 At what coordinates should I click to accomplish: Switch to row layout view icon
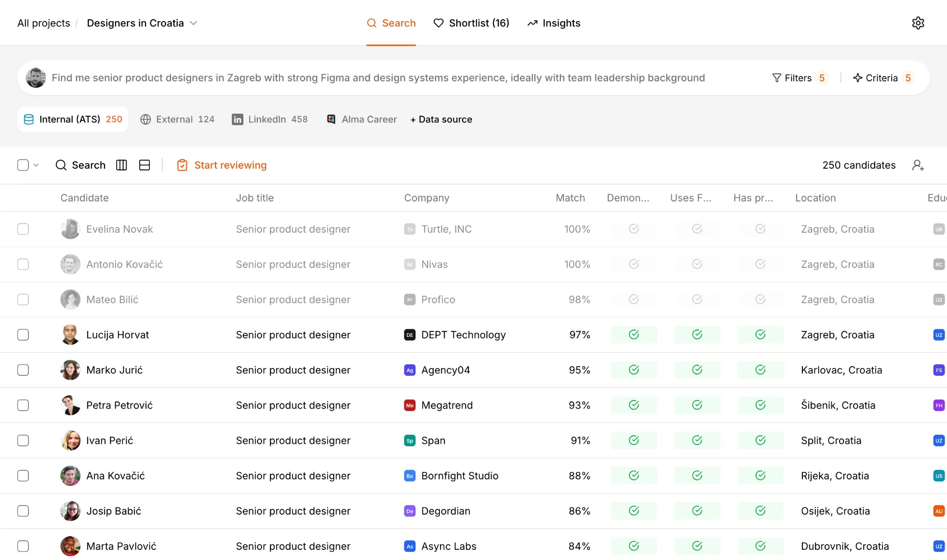(145, 165)
